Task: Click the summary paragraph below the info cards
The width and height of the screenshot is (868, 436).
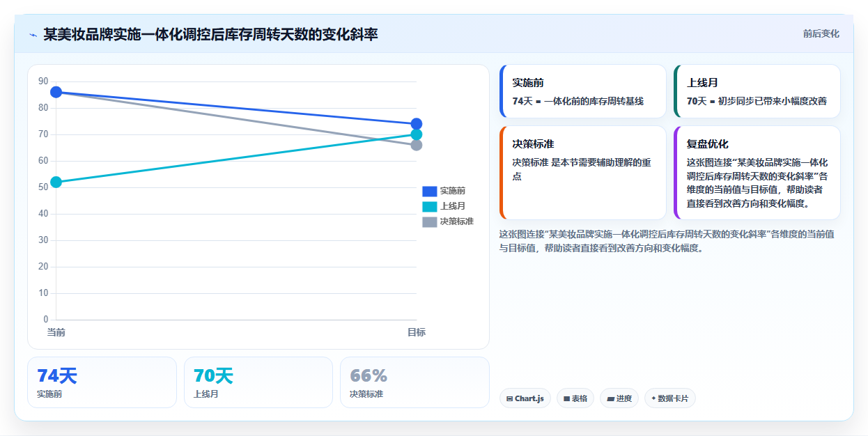Action: tap(667, 241)
